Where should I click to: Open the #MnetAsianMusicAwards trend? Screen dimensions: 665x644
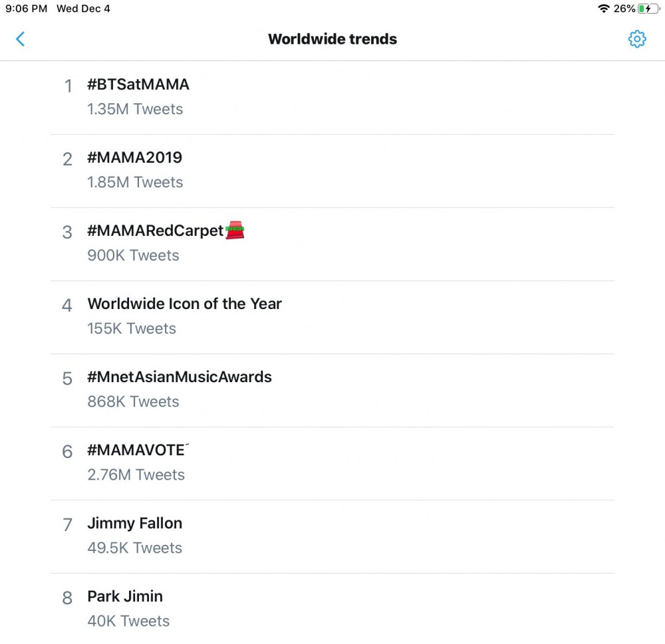332,391
